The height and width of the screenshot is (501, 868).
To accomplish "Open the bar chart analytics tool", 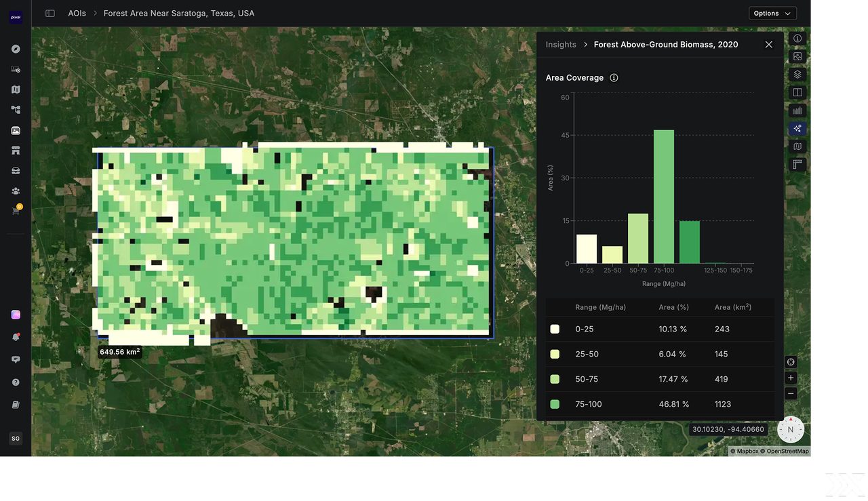I will coord(797,111).
